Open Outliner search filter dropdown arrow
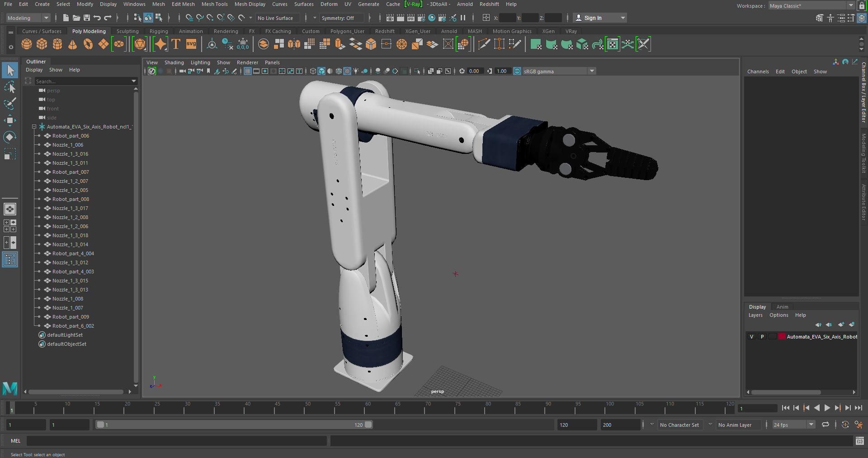 [x=134, y=81]
